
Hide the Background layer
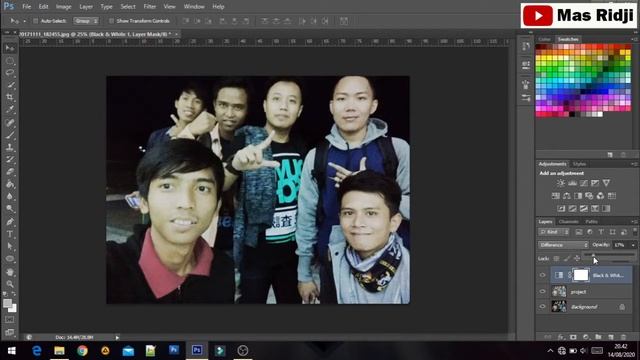[542, 307]
